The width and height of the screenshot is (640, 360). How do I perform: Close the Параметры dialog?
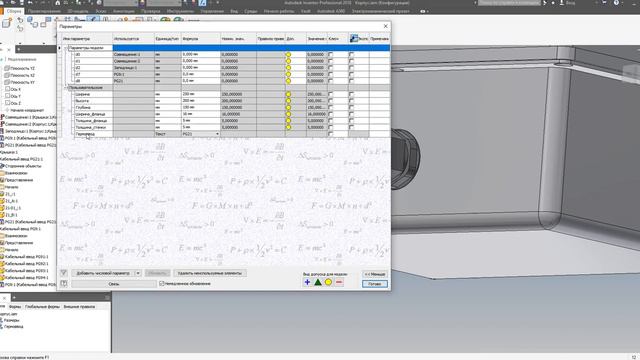point(386,26)
